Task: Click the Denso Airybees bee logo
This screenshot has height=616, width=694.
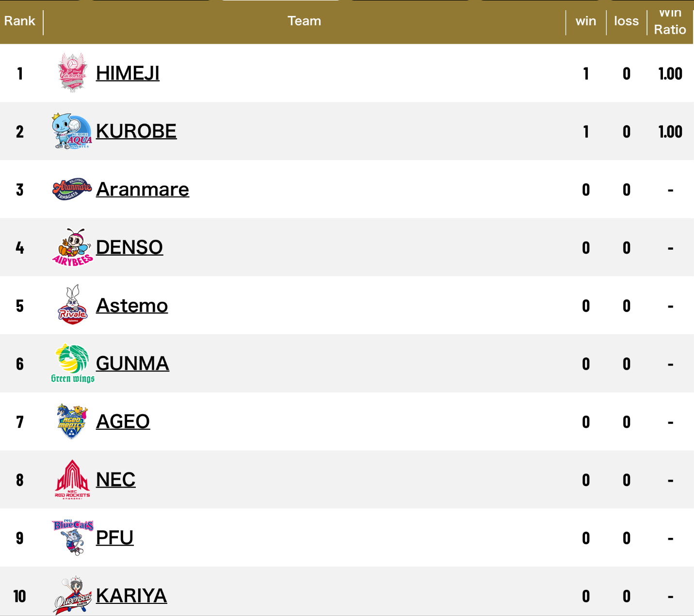Action: pyautogui.click(x=72, y=247)
